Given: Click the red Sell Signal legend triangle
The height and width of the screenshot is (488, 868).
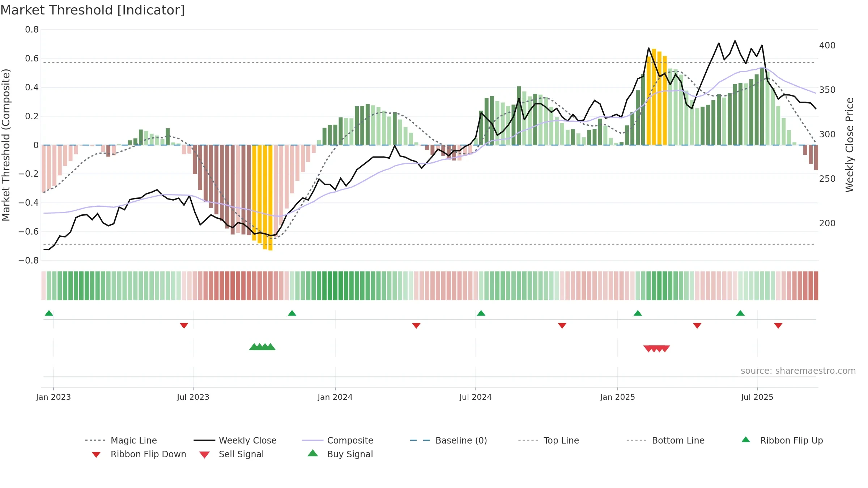Looking at the screenshot, I should click(x=204, y=455).
